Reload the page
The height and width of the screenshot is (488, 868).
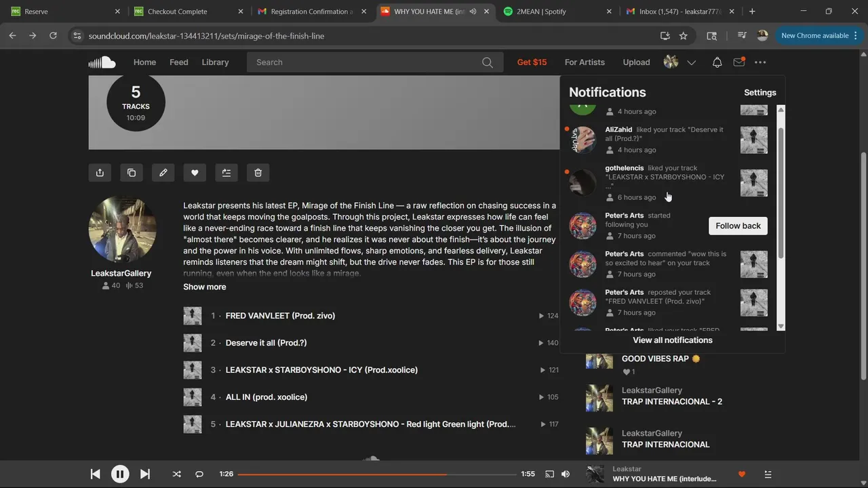pyautogui.click(x=53, y=36)
